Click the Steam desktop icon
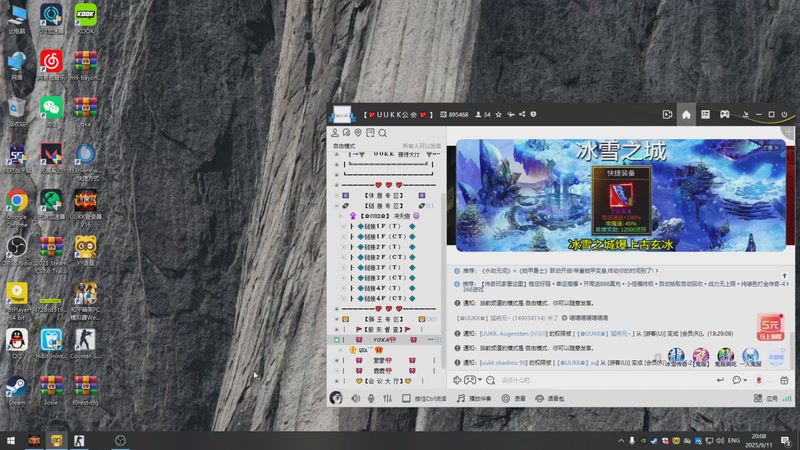The image size is (800, 450). pyautogui.click(x=16, y=391)
